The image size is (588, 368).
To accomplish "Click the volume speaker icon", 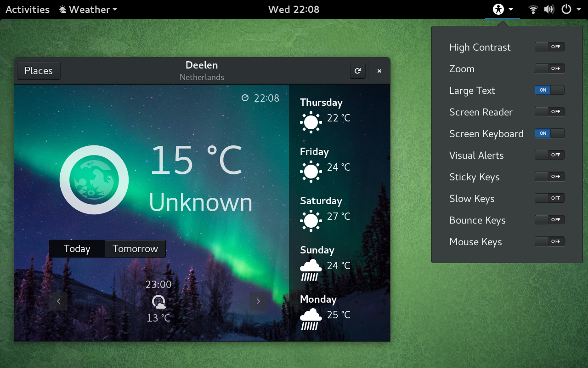I will point(548,9).
